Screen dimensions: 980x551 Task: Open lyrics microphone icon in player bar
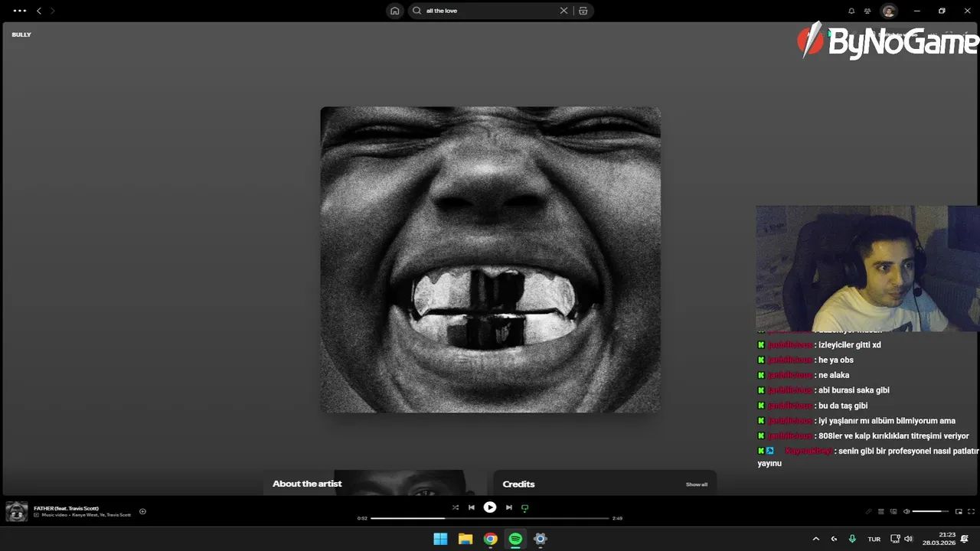[x=868, y=511]
